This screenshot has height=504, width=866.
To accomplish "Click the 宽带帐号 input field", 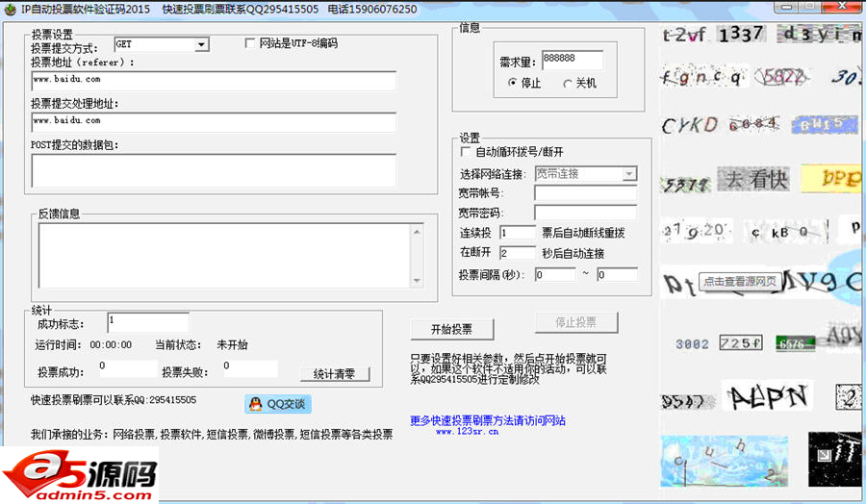I will point(585,193).
